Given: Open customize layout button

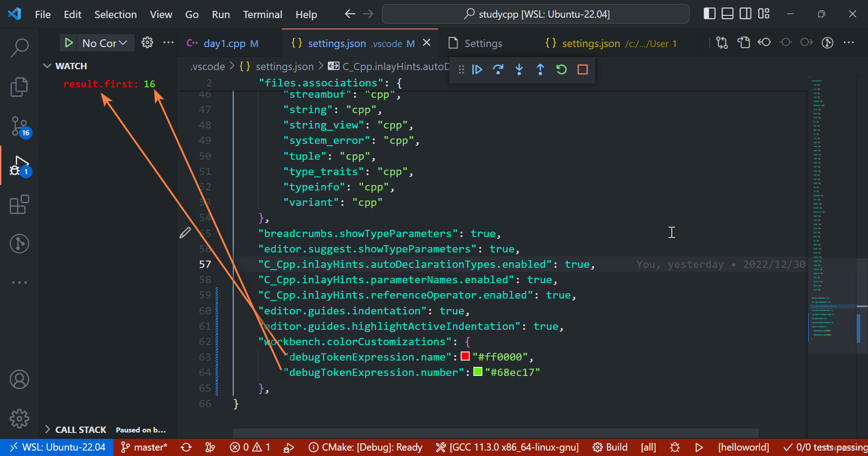Looking at the screenshot, I should 764,14.
